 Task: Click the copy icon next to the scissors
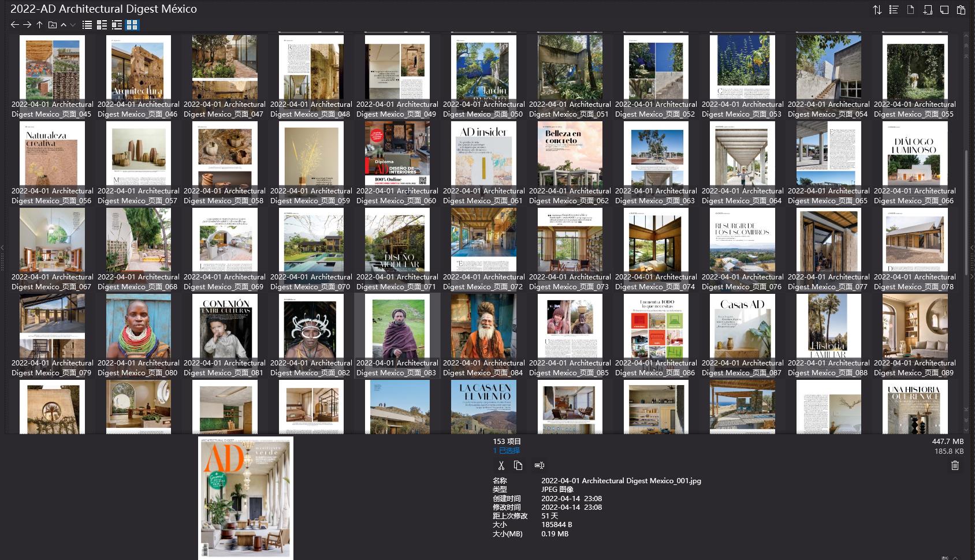click(x=518, y=465)
